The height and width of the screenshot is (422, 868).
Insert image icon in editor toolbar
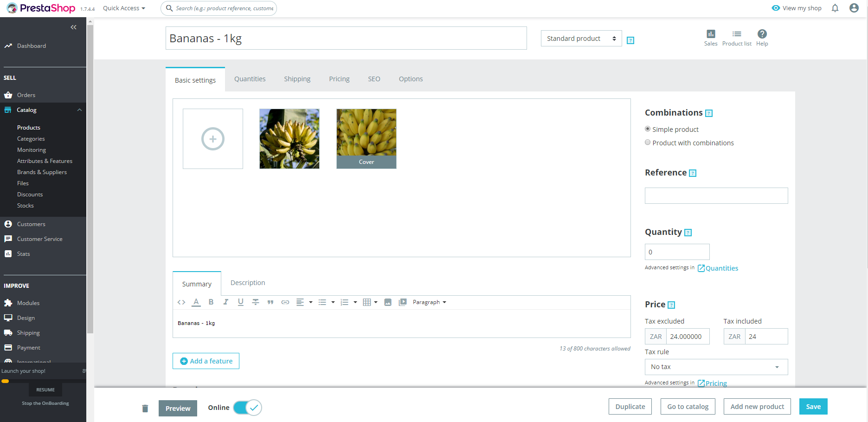(388, 302)
